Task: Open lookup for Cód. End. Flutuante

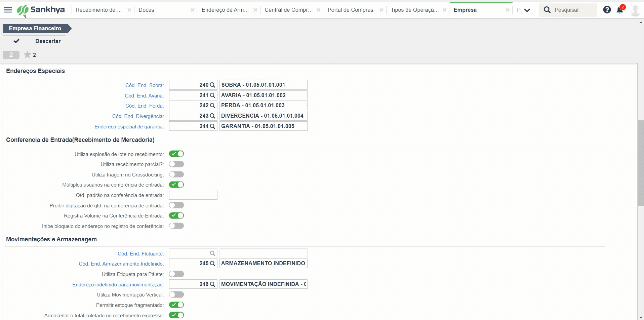Action: pyautogui.click(x=212, y=253)
